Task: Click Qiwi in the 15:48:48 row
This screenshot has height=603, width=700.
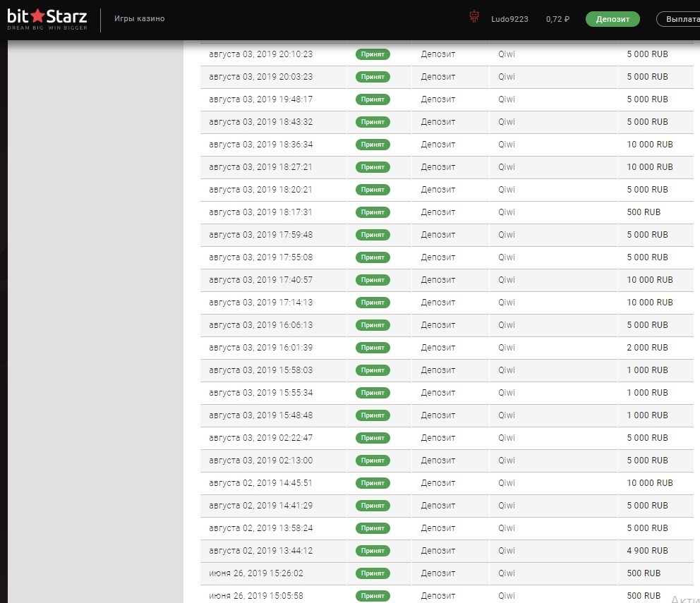Action: 507,415
